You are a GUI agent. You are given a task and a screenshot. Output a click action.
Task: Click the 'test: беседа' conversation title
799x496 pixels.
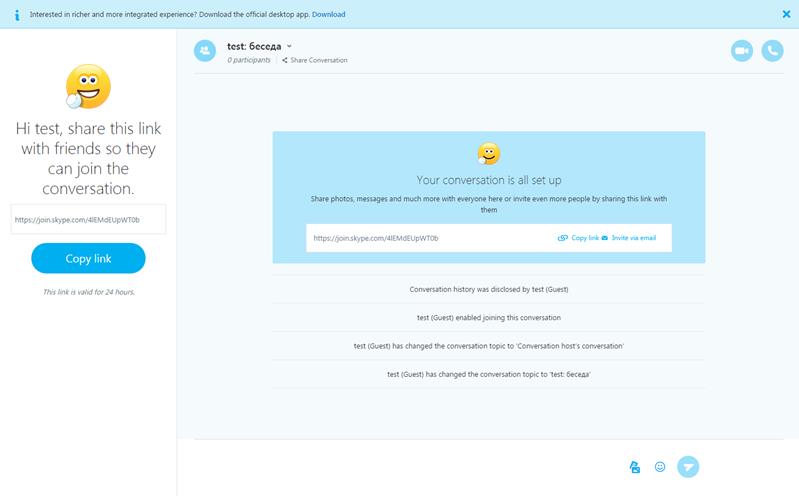click(254, 46)
